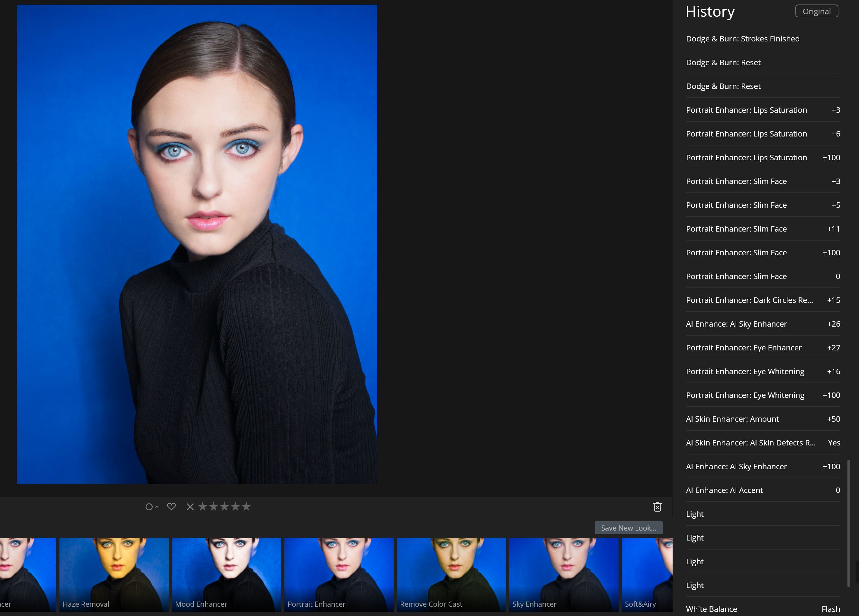Rate the photo with the third star

tap(225, 506)
